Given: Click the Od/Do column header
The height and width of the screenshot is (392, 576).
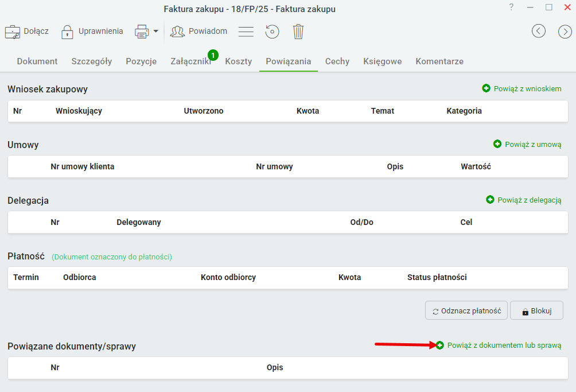Looking at the screenshot, I should [x=361, y=222].
